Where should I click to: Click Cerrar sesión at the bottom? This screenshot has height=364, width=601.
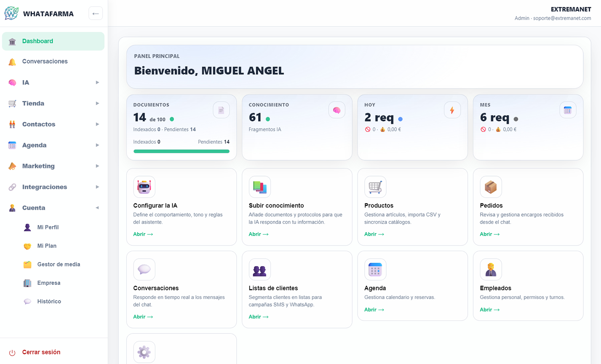[41, 352]
